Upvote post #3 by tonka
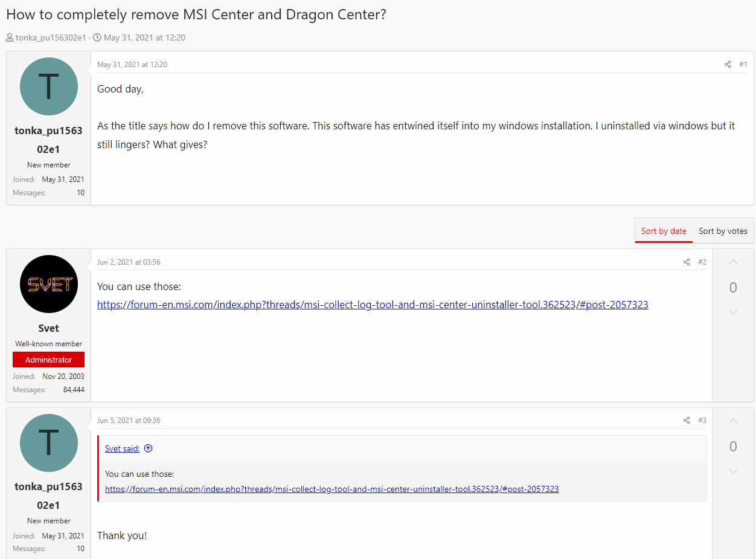The height and width of the screenshot is (559, 756). pos(733,421)
